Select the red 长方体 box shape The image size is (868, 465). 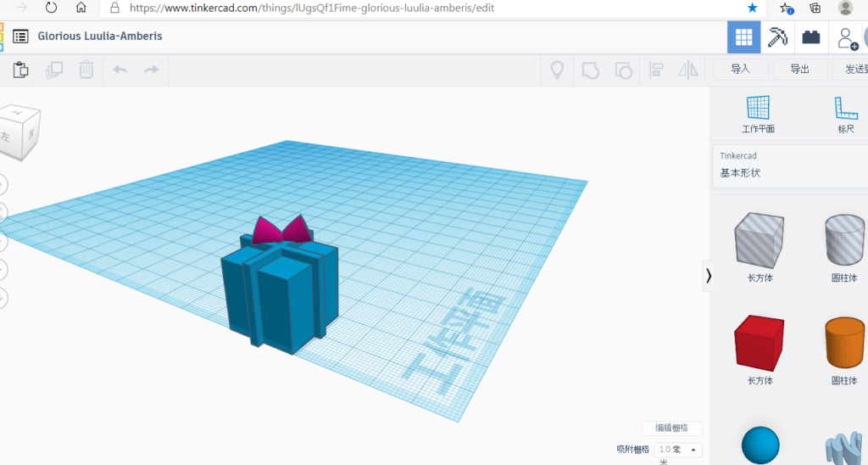(760, 344)
